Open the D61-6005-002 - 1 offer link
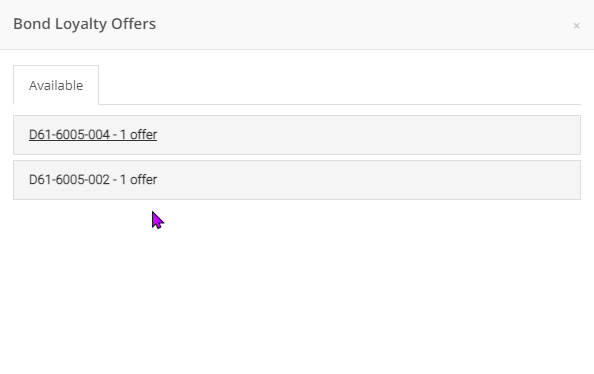The height and width of the screenshot is (374, 594). (93, 179)
